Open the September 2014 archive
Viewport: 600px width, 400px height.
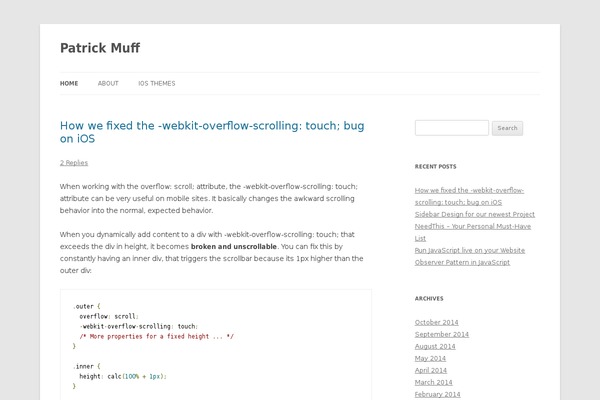[442, 334]
